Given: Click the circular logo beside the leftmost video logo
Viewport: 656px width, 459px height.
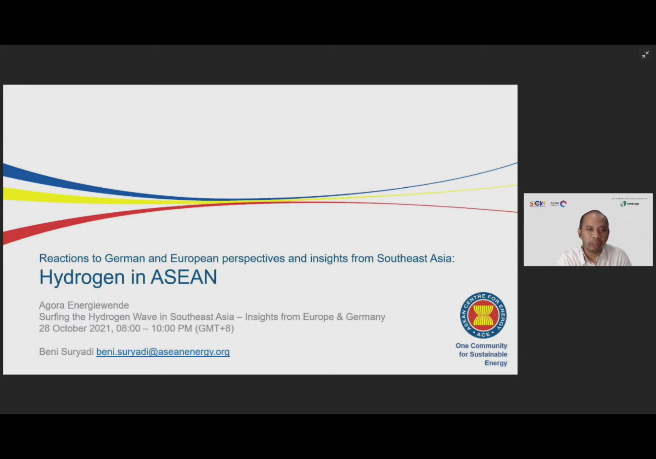Looking at the screenshot, I should (563, 204).
